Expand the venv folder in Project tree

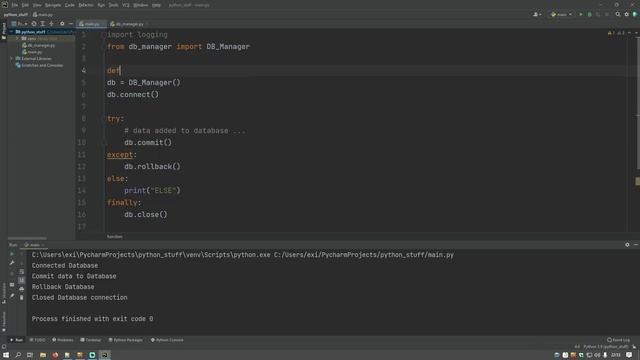click(x=18, y=38)
